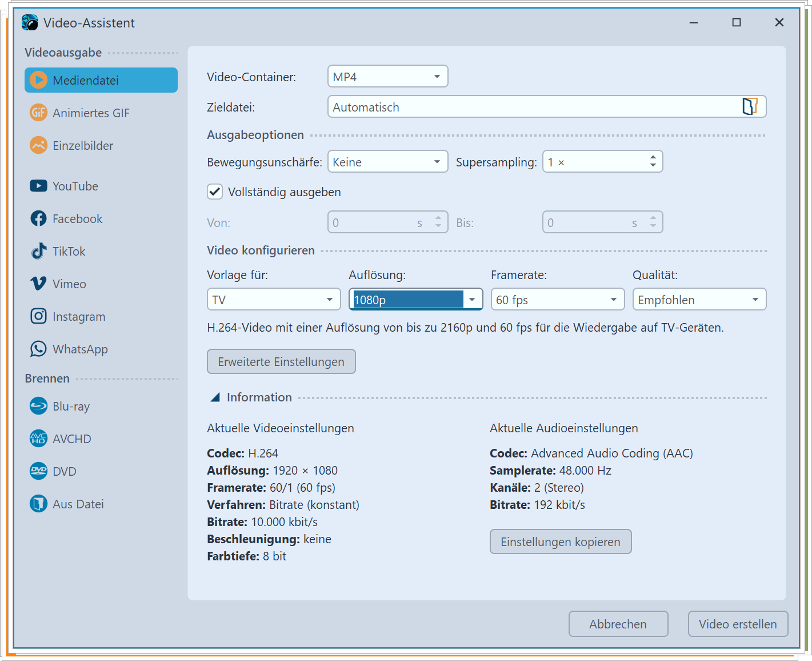Click the 'Farbtiefe: 8 bit' line
Viewport: 812px width, 661px height.
247,556
